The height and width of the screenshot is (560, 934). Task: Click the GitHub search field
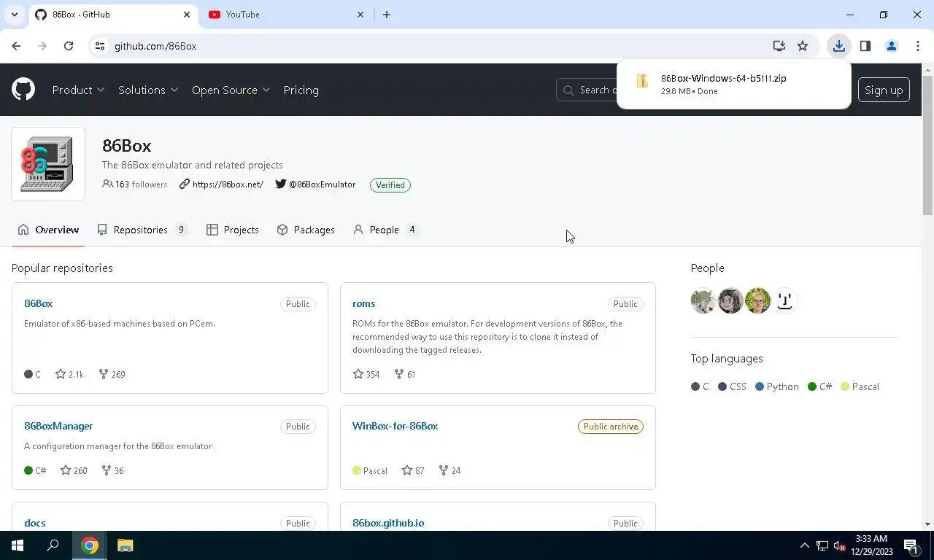[586, 90]
